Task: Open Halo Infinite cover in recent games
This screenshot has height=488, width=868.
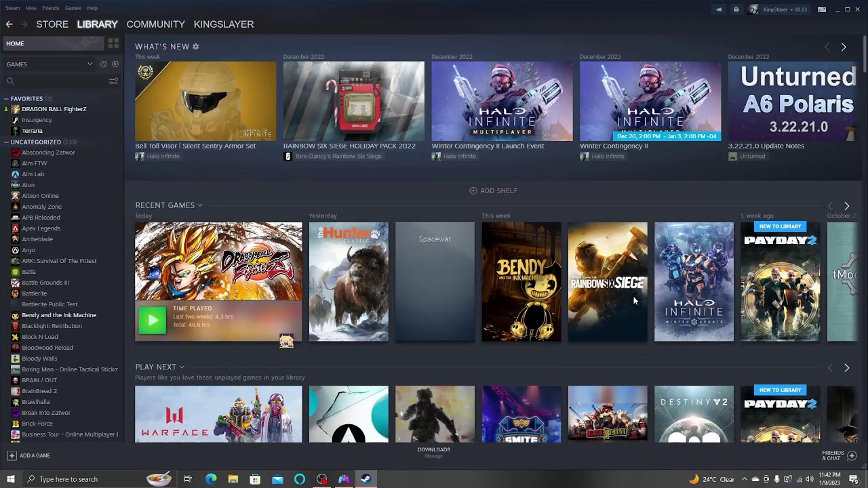Action: 694,282
